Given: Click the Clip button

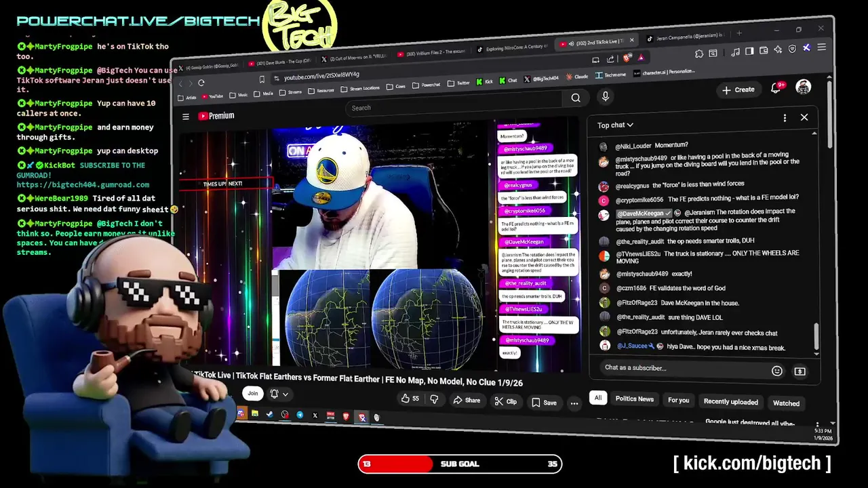Looking at the screenshot, I should 506,401.
